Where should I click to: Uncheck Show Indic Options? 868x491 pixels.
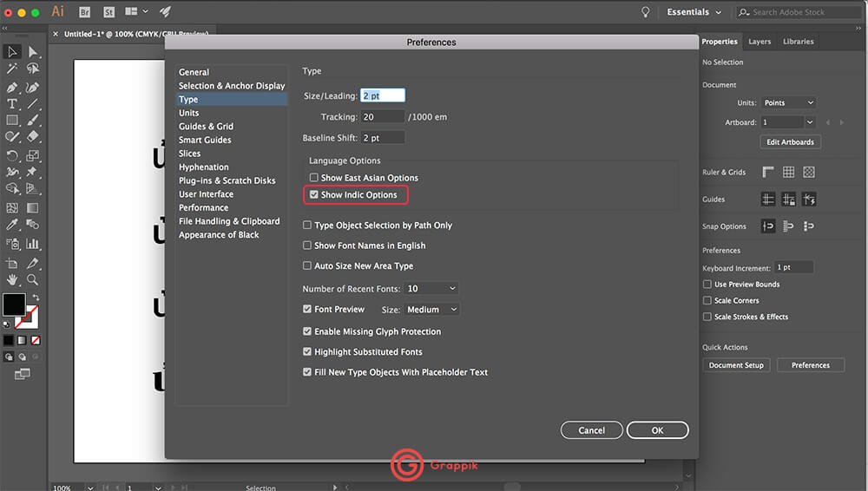(x=314, y=195)
